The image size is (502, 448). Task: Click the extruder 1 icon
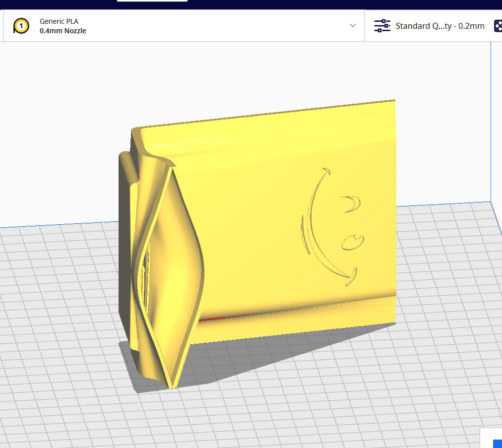pos(21,26)
